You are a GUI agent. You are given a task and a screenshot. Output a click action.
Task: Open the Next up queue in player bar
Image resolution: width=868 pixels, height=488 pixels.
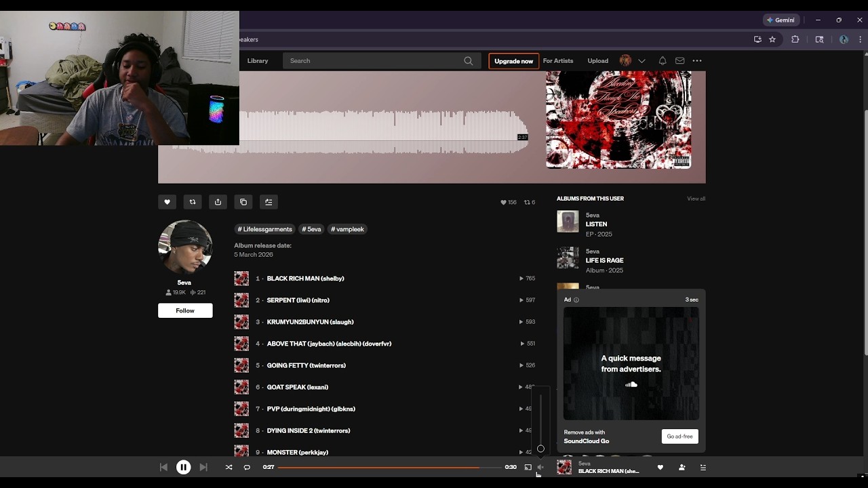click(x=703, y=467)
